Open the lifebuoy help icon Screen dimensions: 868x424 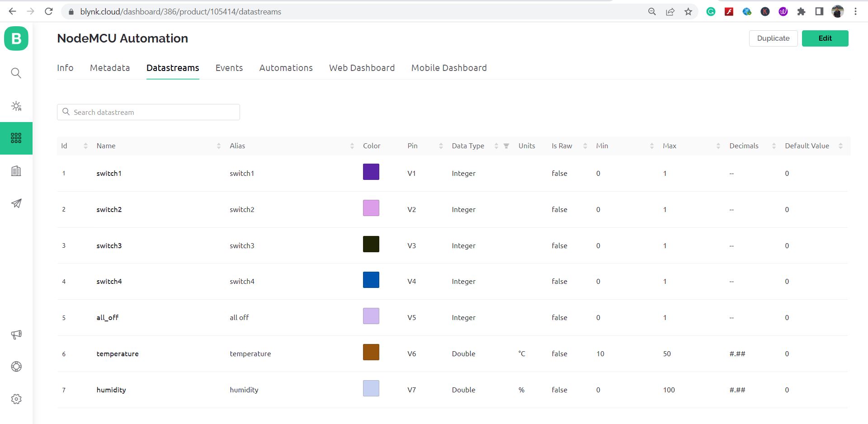(x=16, y=367)
